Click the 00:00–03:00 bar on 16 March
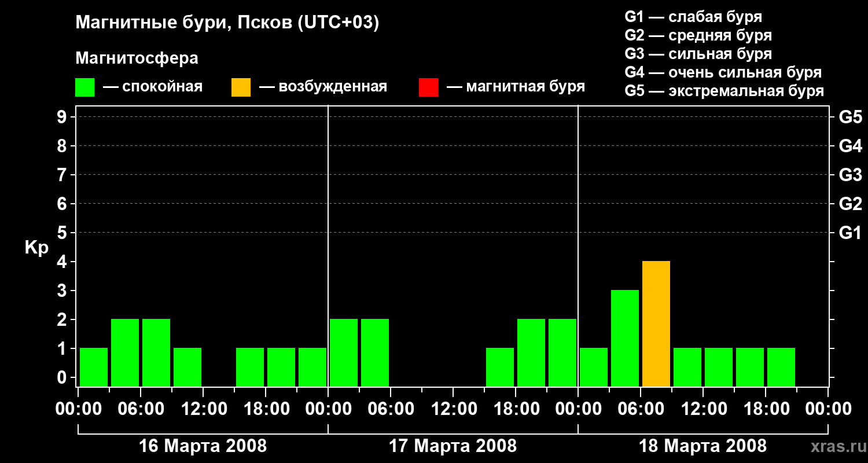 tap(94, 368)
